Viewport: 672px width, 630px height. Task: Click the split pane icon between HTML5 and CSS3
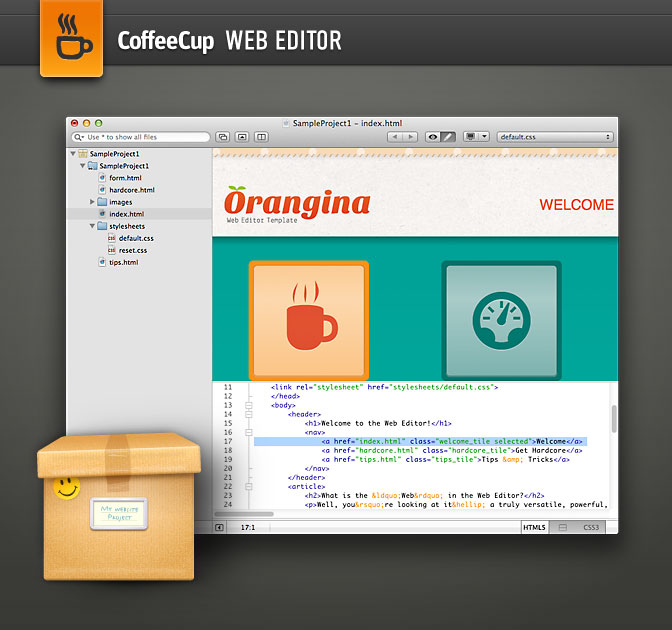tap(563, 528)
